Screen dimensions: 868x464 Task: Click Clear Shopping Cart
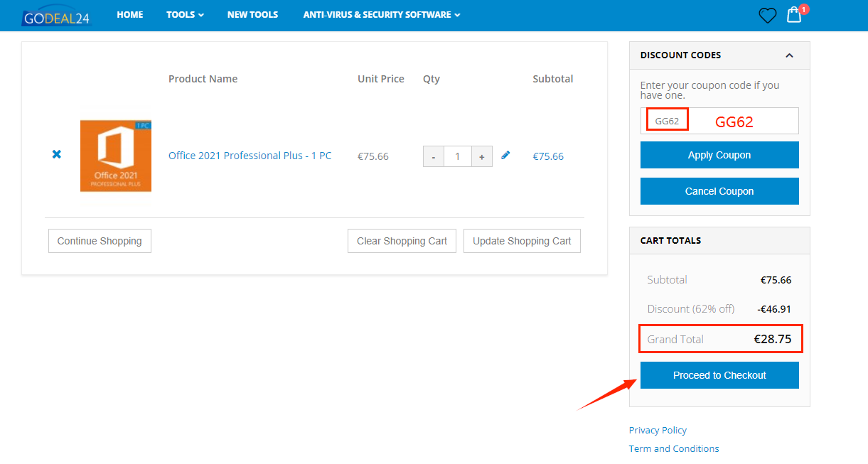point(402,241)
